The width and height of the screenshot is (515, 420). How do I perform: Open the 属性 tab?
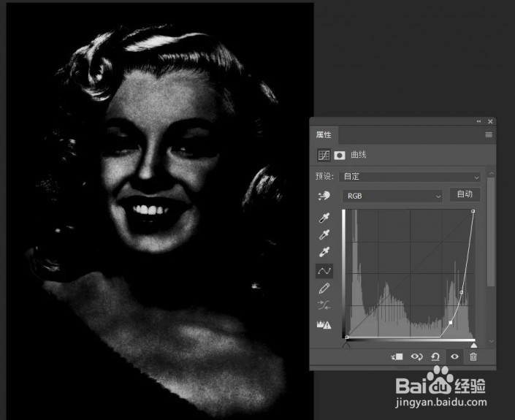coord(324,134)
